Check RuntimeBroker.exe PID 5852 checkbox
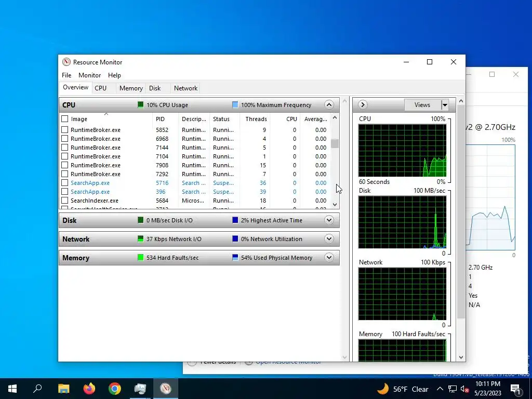This screenshot has height=399, width=532. [65, 129]
